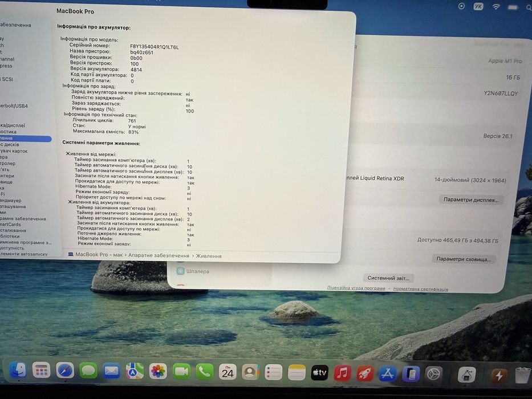Start FaceTime from the Dock
Viewport: 532px width, 399px height.
pyautogui.click(x=181, y=372)
